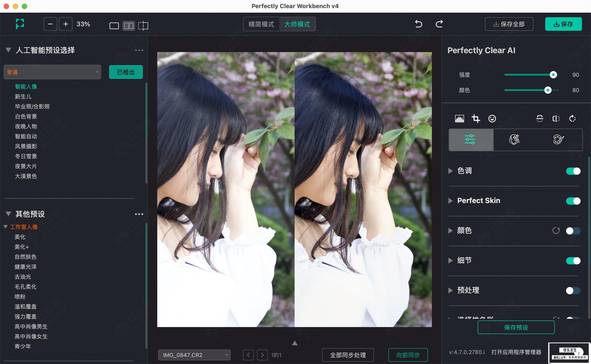Expand the 细节 section
Screen dimensions: 591x364
point(450,261)
